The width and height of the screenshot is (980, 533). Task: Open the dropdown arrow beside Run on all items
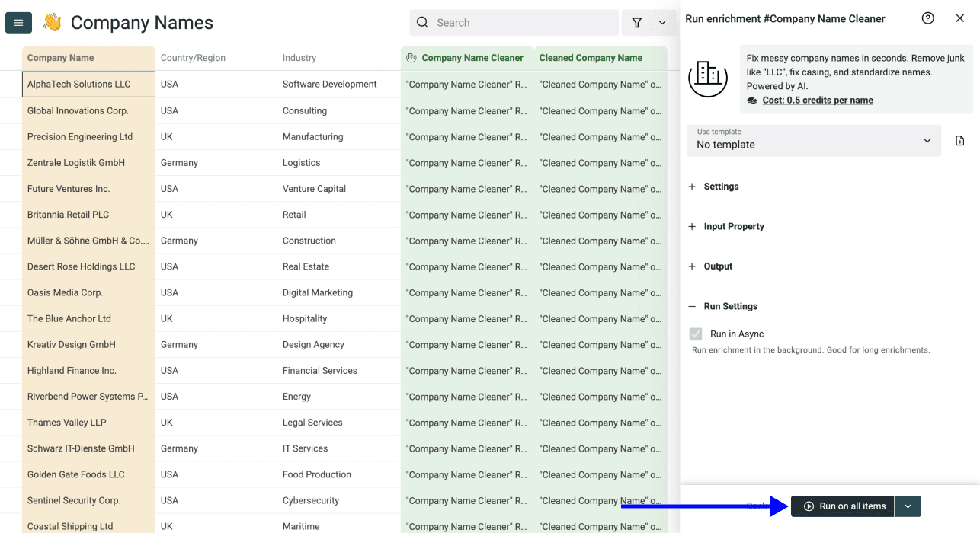(908, 506)
